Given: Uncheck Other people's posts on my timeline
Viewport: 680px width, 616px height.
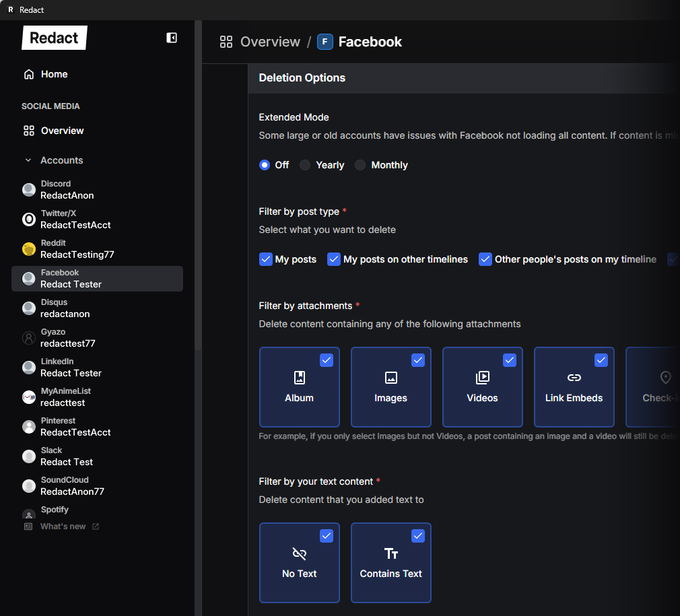Looking at the screenshot, I should (x=485, y=259).
